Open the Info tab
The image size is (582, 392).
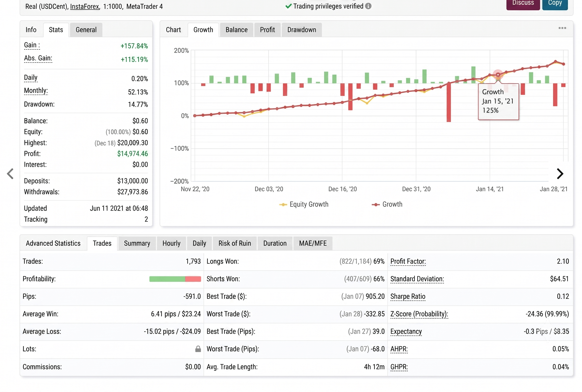[31, 30]
